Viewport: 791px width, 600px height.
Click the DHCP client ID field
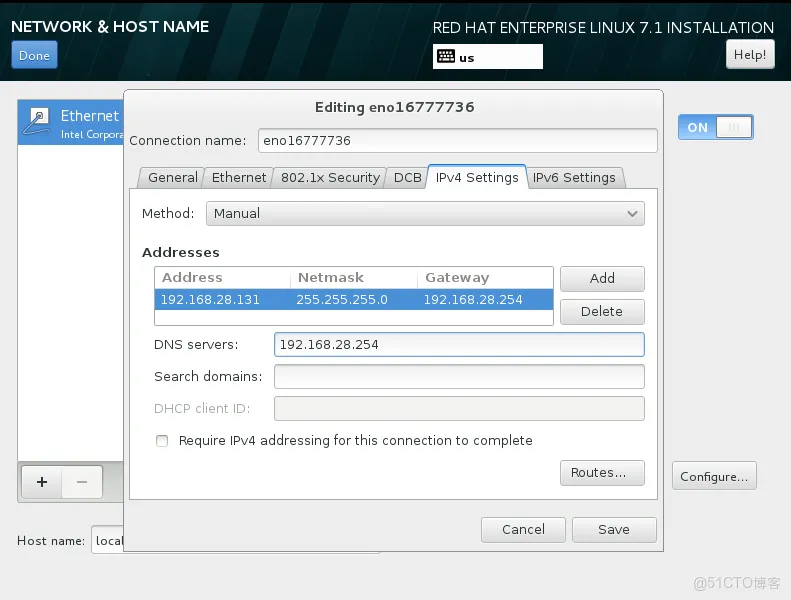(459, 408)
